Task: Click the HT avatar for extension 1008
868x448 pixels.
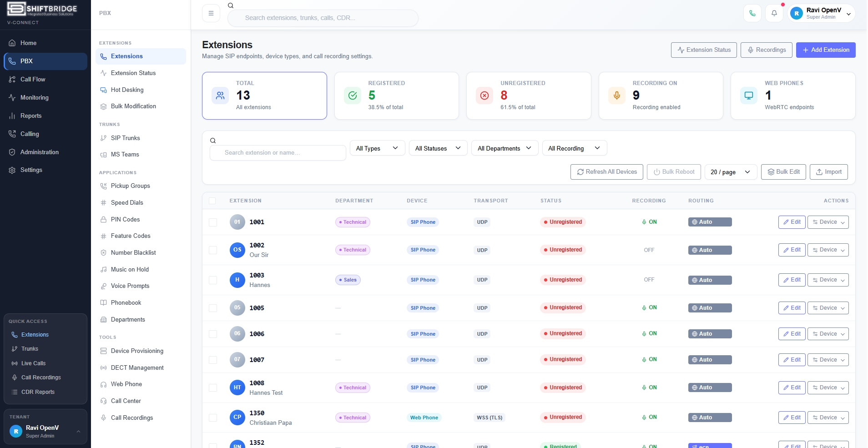Action: click(237, 388)
